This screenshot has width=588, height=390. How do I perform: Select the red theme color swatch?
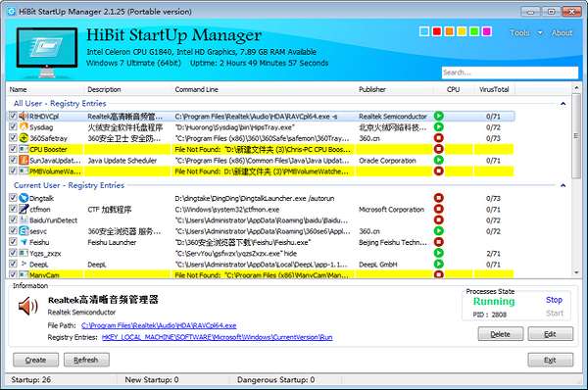click(x=437, y=31)
